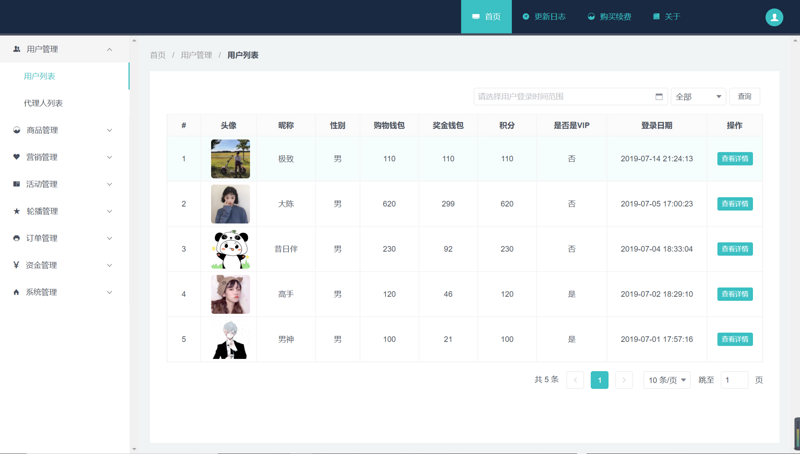Go to the next page arrow

click(623, 380)
